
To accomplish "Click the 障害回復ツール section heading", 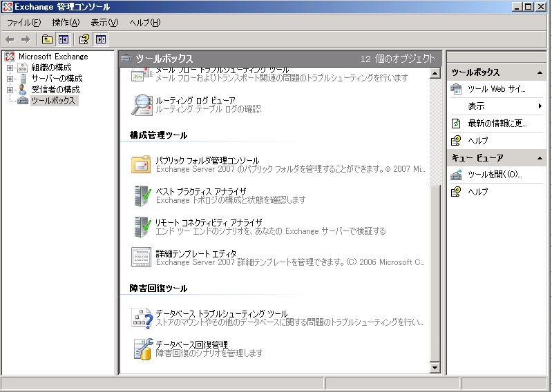I will [158, 288].
